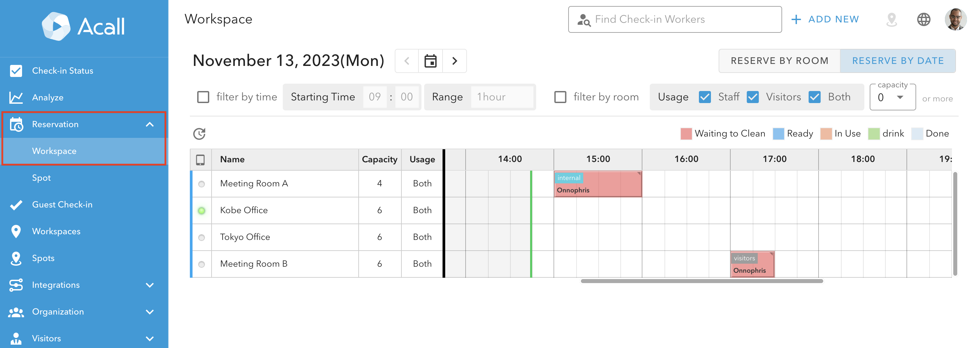Image resolution: width=980 pixels, height=348 pixels.
Task: Switch to RESERVE BY DATE tab
Action: [898, 61]
